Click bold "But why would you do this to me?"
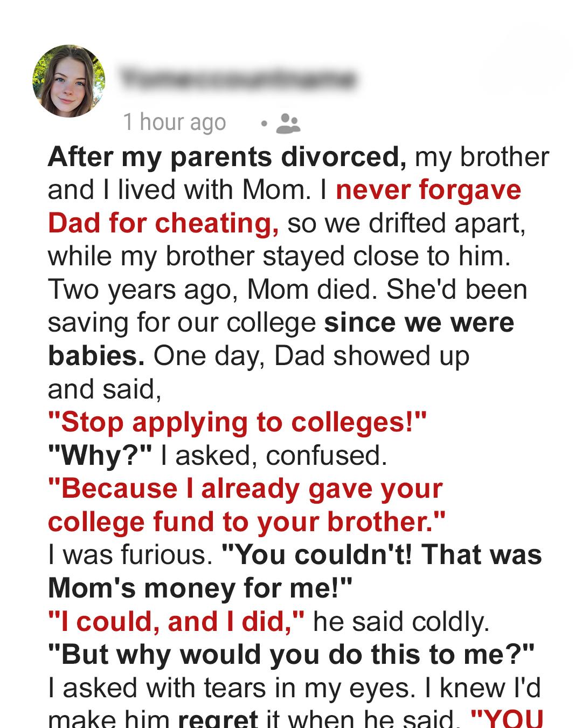Image resolution: width=582 pixels, height=728 pixels. [x=291, y=655]
